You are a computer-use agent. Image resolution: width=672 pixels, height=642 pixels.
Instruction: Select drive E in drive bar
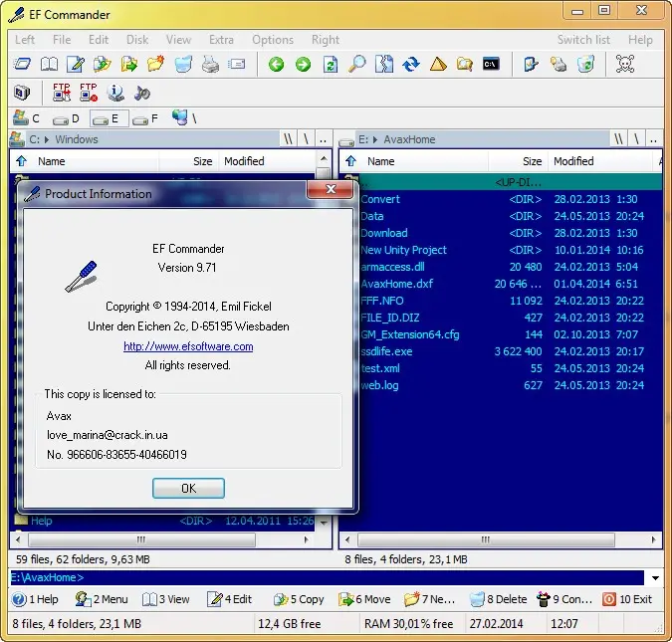109,118
